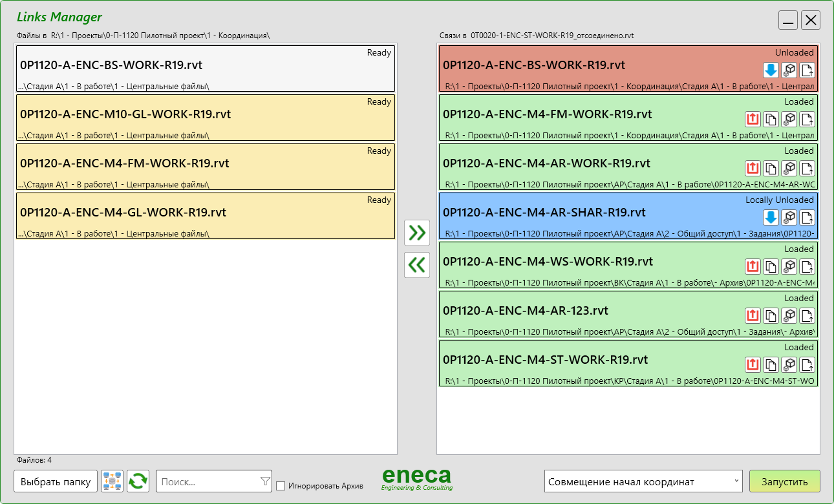This screenshot has width=834, height=504.
Task: Click the red unload icon for M4-ST-WORK-R19 link
Action: [753, 365]
